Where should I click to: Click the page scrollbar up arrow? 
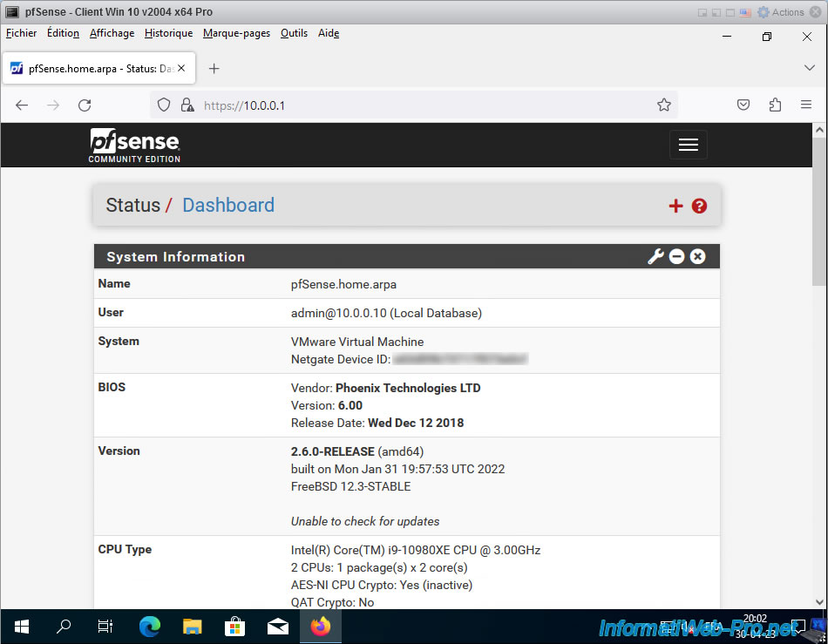[819, 129]
